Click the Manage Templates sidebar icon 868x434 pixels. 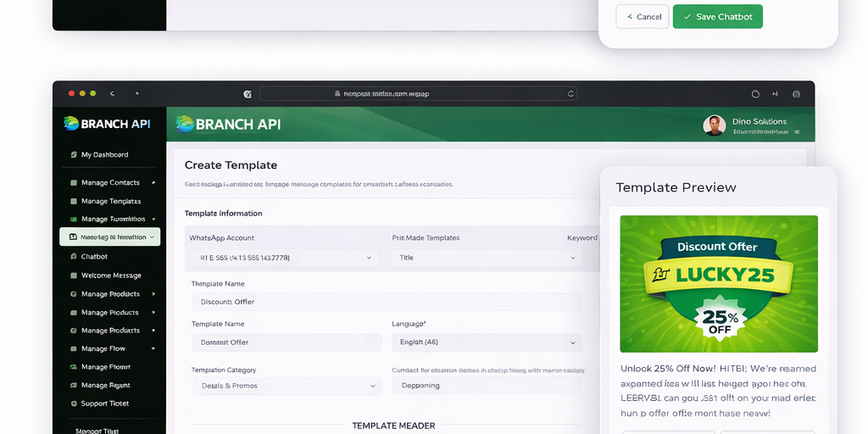(x=73, y=202)
